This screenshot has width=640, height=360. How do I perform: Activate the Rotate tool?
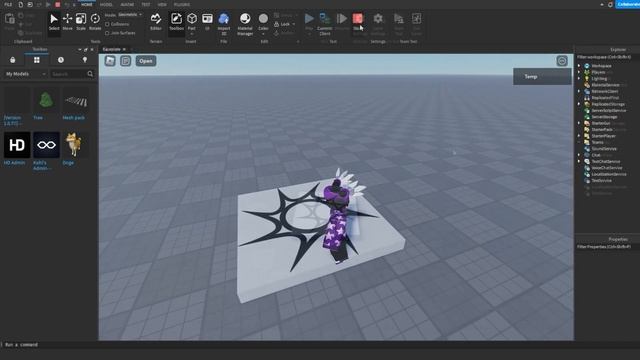click(95, 22)
